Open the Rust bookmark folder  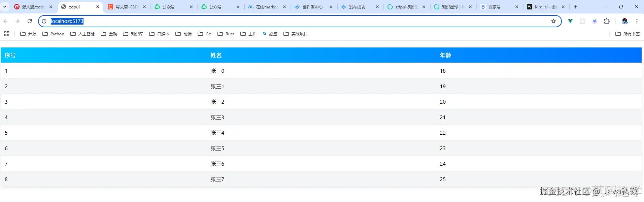(x=226, y=34)
